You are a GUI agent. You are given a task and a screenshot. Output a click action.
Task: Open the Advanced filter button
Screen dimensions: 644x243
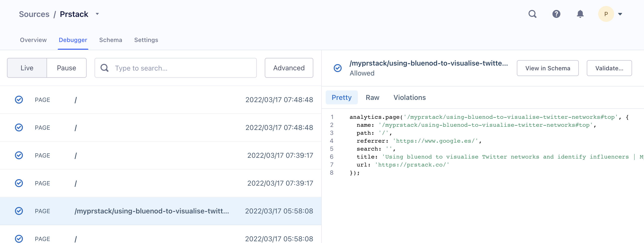pyautogui.click(x=289, y=68)
